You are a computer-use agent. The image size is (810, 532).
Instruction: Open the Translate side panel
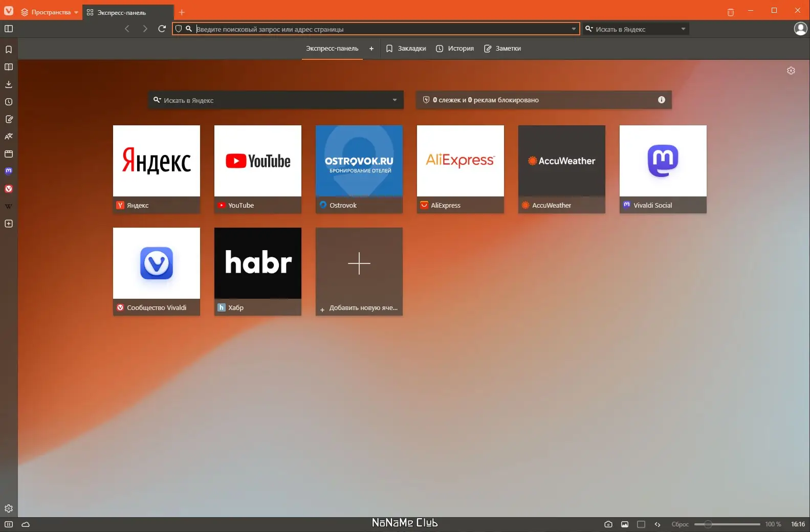pos(9,137)
